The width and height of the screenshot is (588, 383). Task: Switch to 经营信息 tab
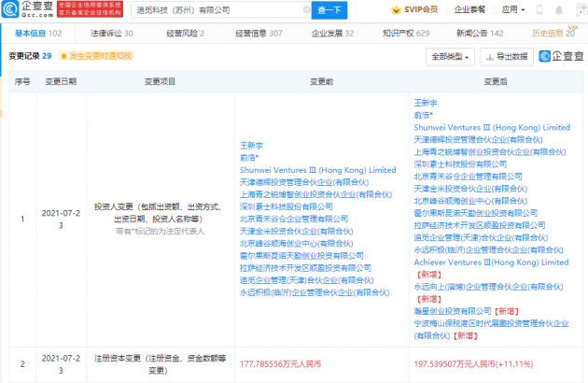click(x=259, y=34)
